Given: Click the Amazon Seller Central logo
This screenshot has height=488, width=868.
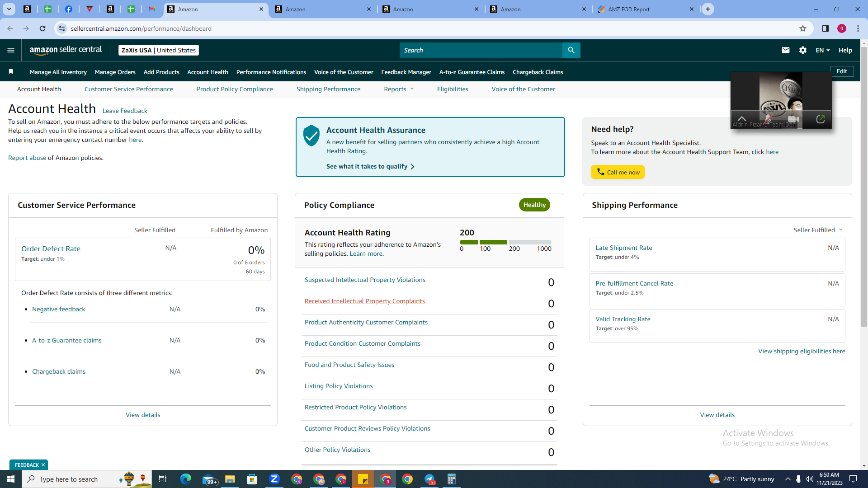Looking at the screenshot, I should [66, 50].
